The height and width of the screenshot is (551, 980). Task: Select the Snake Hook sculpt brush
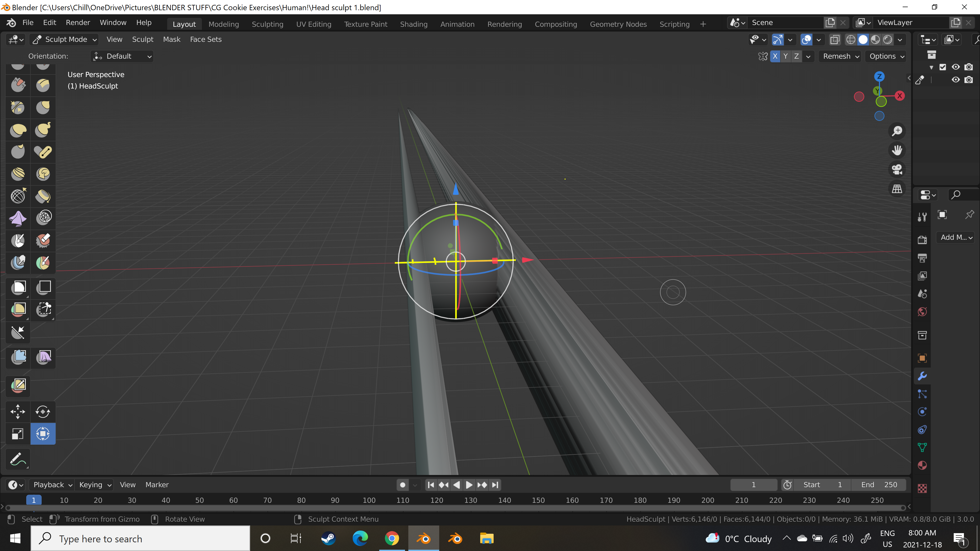tap(43, 129)
